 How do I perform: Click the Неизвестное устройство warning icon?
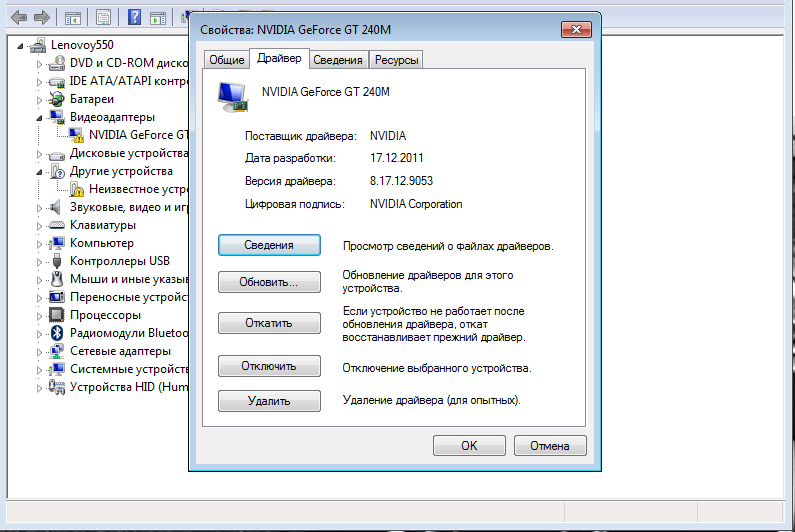coord(76,189)
